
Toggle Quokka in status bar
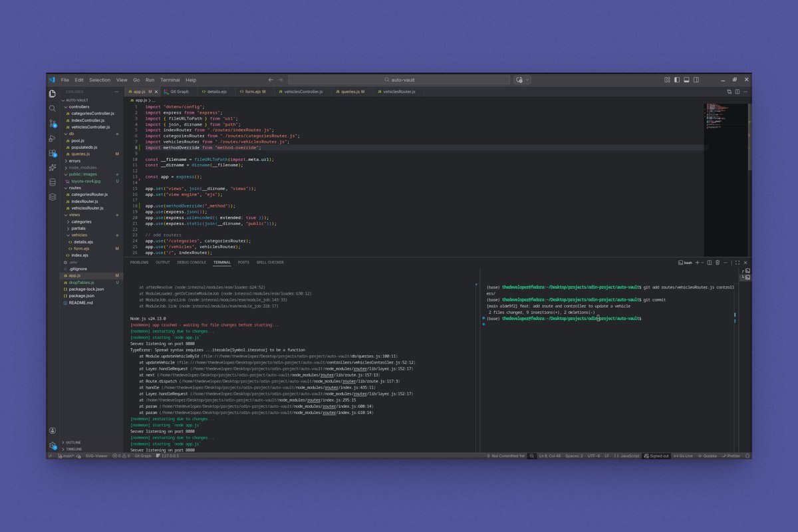coord(708,456)
